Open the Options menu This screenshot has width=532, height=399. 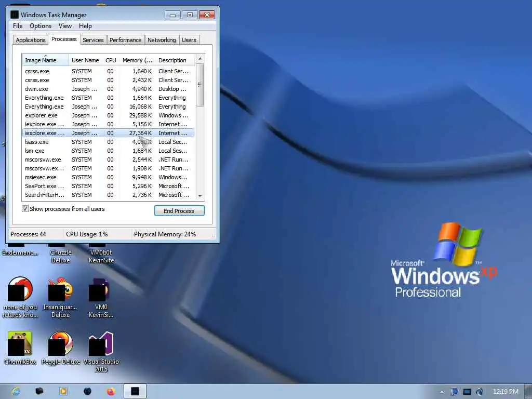click(x=41, y=26)
